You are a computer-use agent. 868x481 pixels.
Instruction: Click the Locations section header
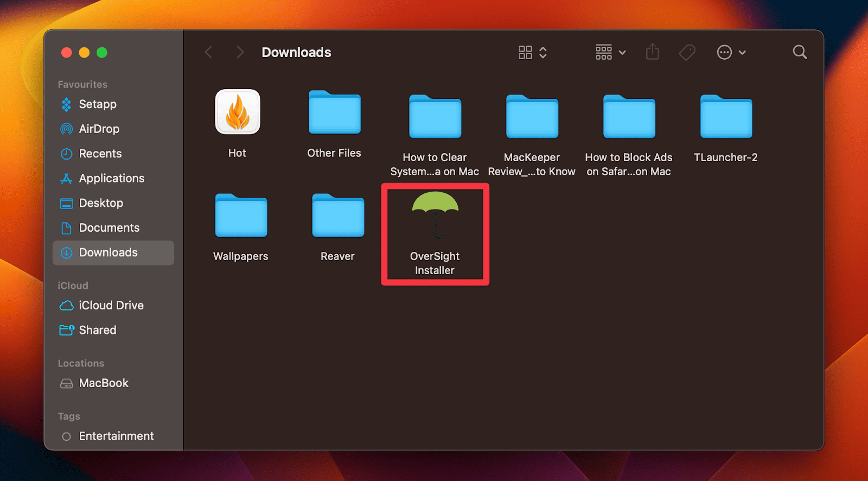(81, 363)
